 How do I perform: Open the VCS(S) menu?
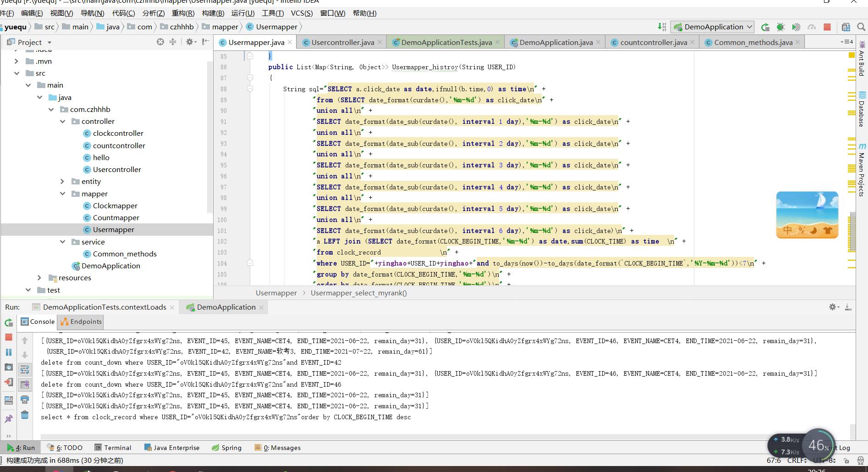pos(302,13)
